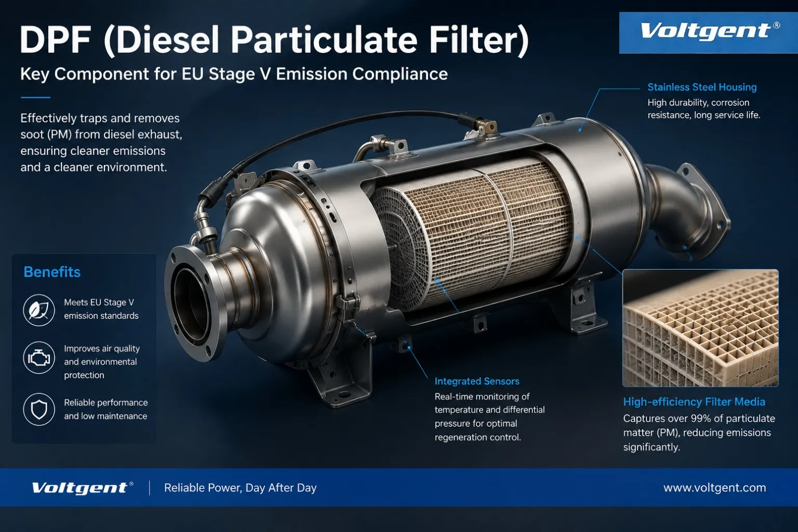Click the engine air quality icon
The image size is (798, 532).
coord(39,357)
